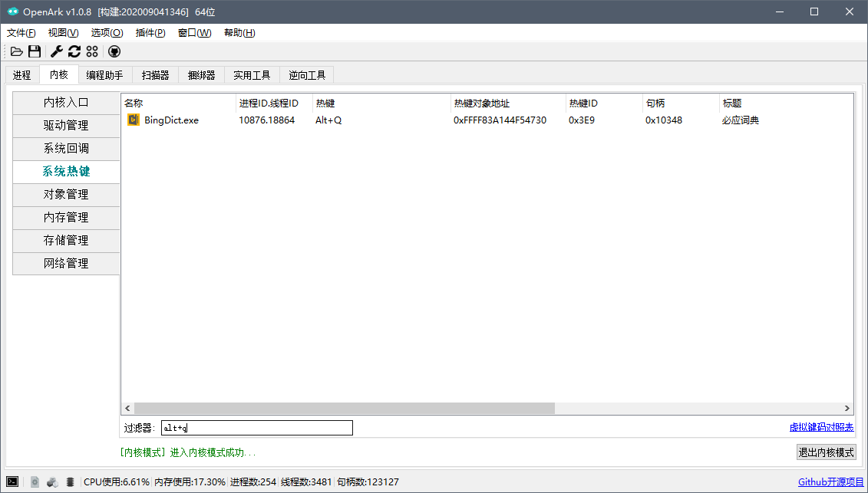View the 虚拟键码对照表 link
Screen dimensions: 868x493
coord(823,427)
